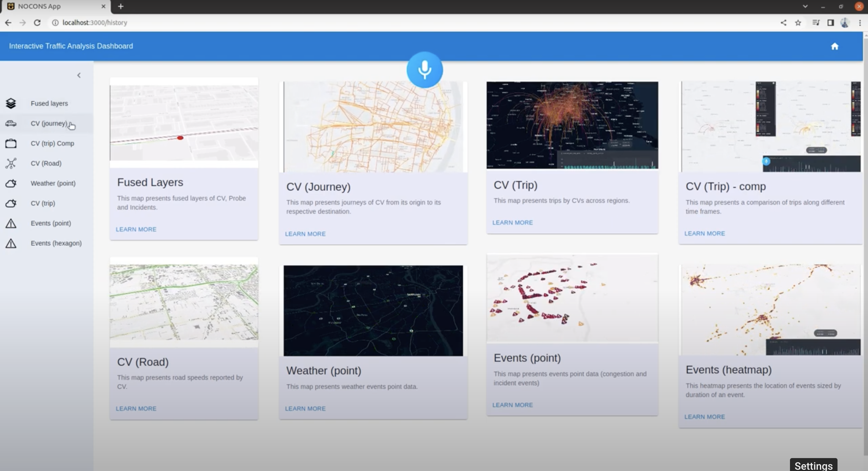Click Learn More on CV (Journey) card
The image size is (868, 471).
click(x=305, y=234)
